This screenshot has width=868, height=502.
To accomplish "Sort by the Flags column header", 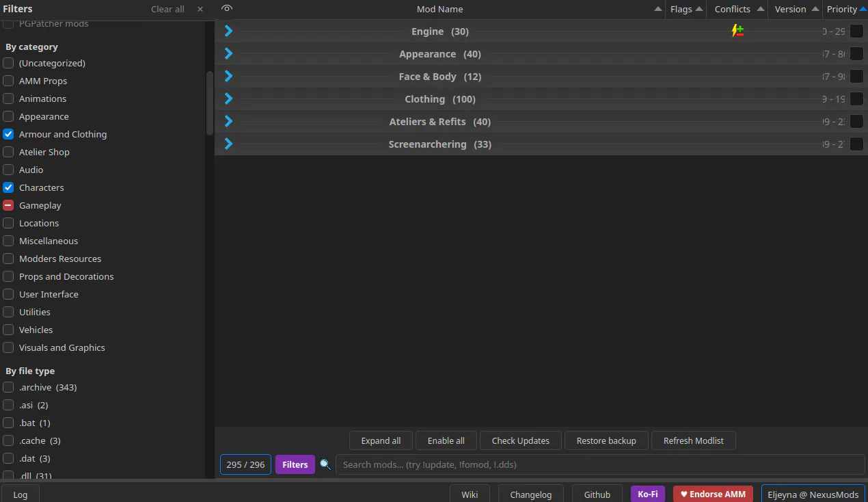I will (686, 9).
